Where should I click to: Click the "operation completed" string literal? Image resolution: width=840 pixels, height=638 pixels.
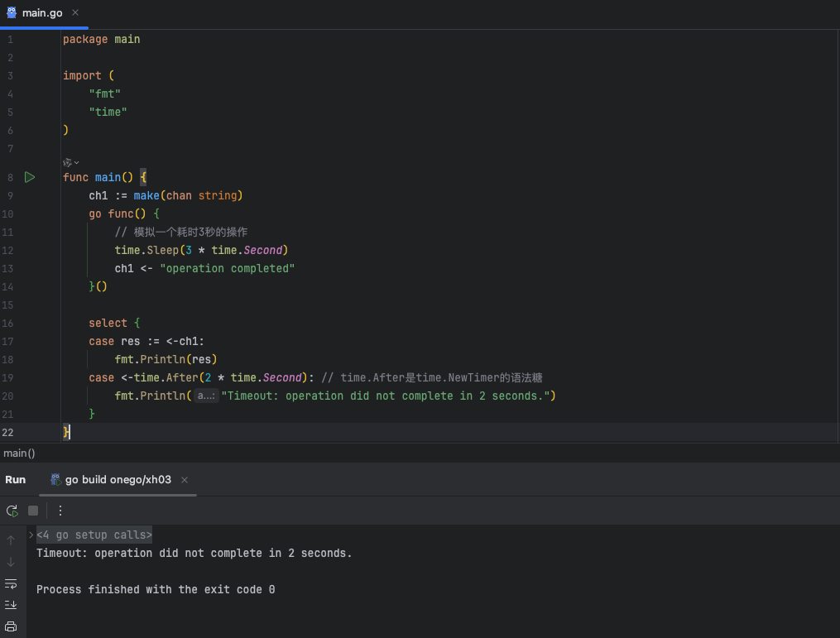point(227,268)
